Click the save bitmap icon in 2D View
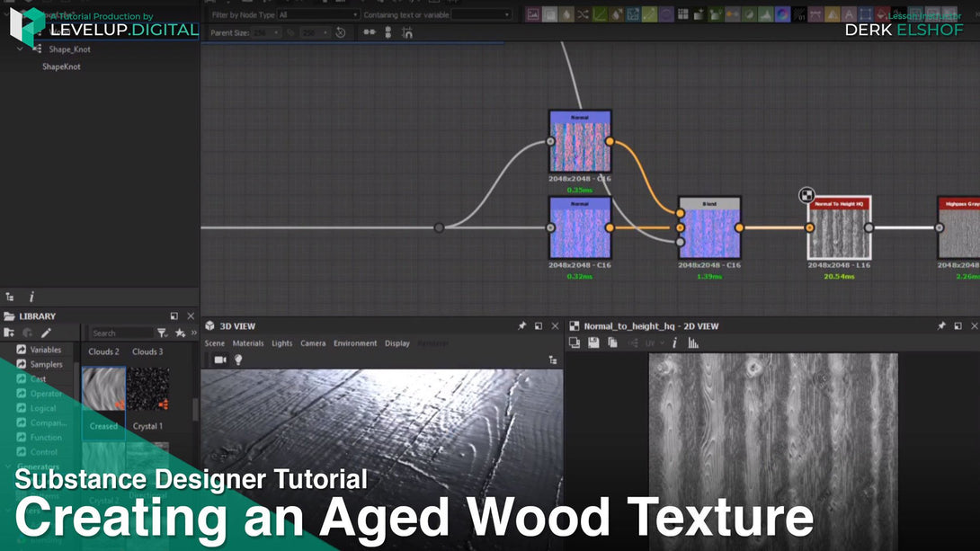980x551 pixels. pos(593,342)
